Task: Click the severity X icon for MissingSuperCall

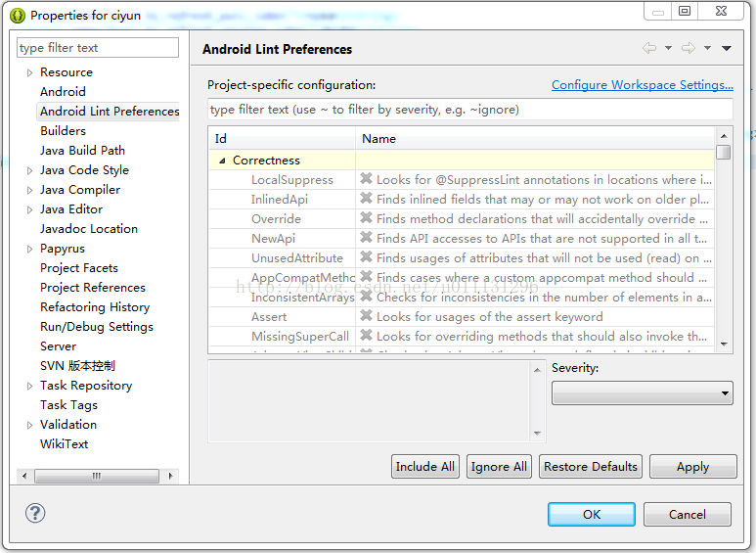Action: click(366, 336)
